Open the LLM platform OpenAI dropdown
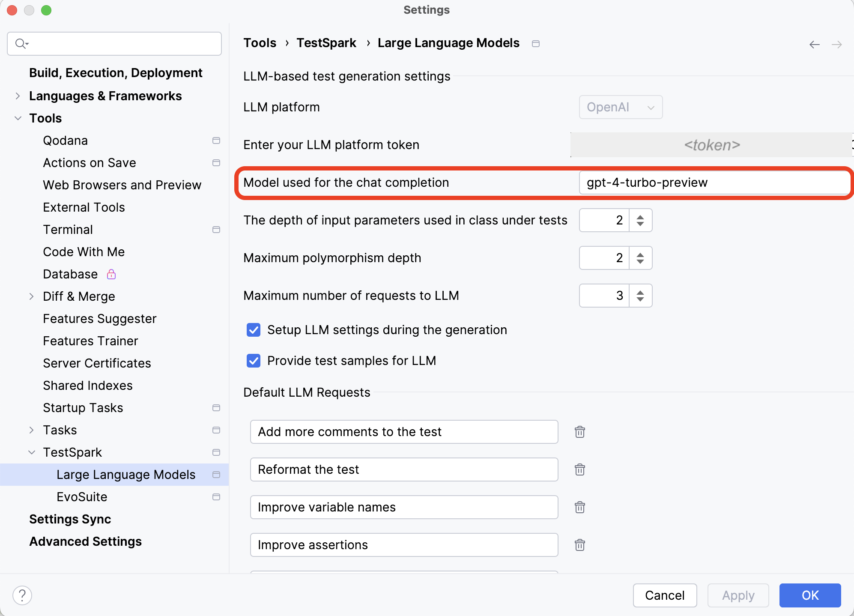Viewport: 854px width, 616px height. [x=621, y=107]
